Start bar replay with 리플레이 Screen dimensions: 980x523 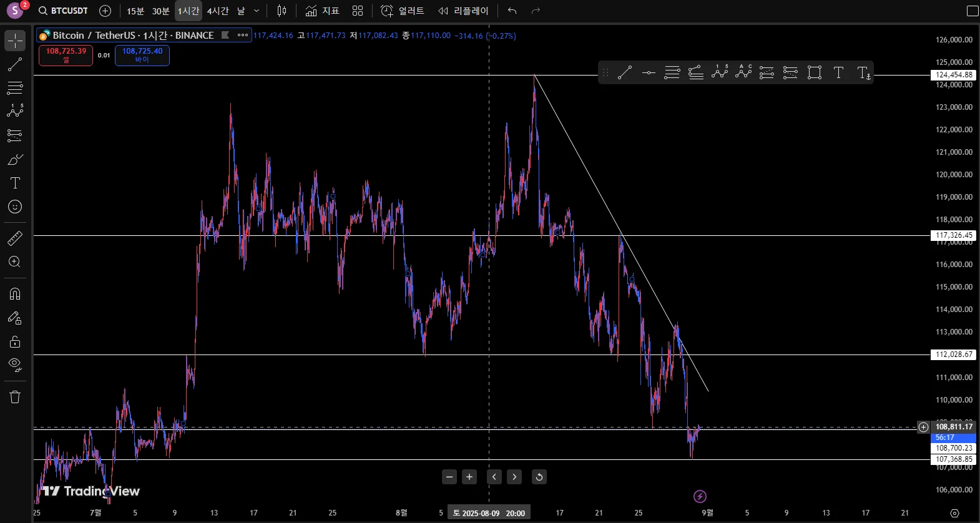tap(463, 11)
